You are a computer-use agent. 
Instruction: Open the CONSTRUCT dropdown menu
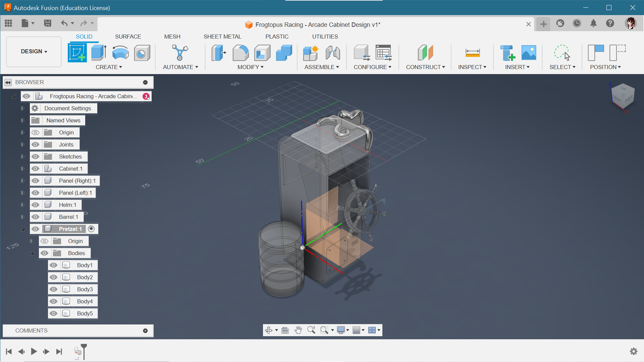426,67
